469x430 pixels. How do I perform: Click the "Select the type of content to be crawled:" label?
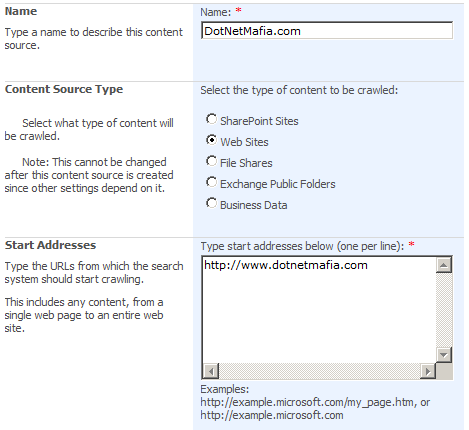[299, 90]
